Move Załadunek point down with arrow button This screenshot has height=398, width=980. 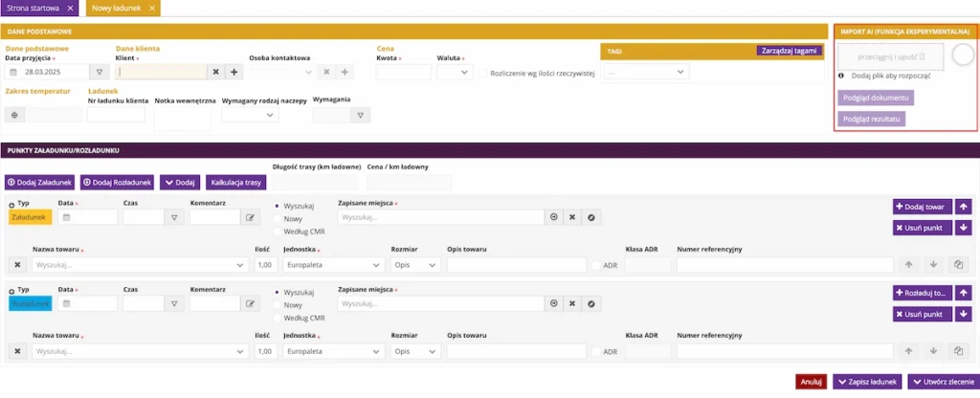tap(963, 228)
